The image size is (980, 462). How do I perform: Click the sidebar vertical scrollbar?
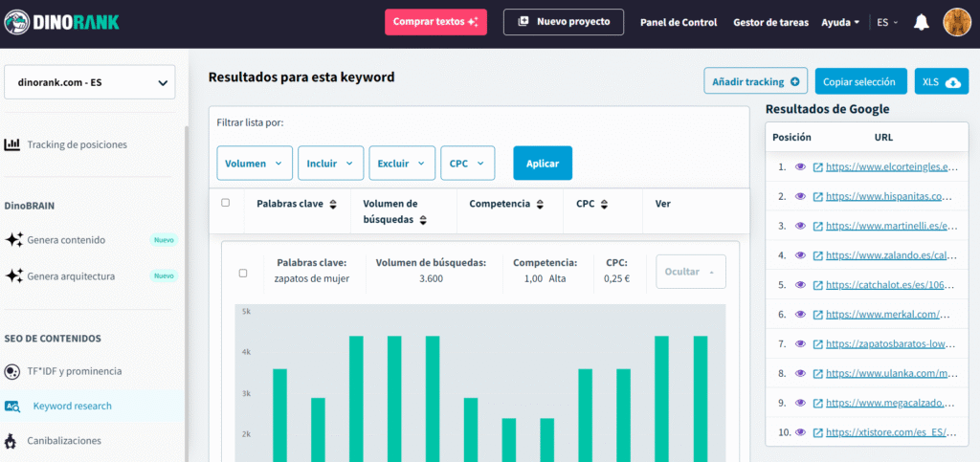(x=187, y=294)
